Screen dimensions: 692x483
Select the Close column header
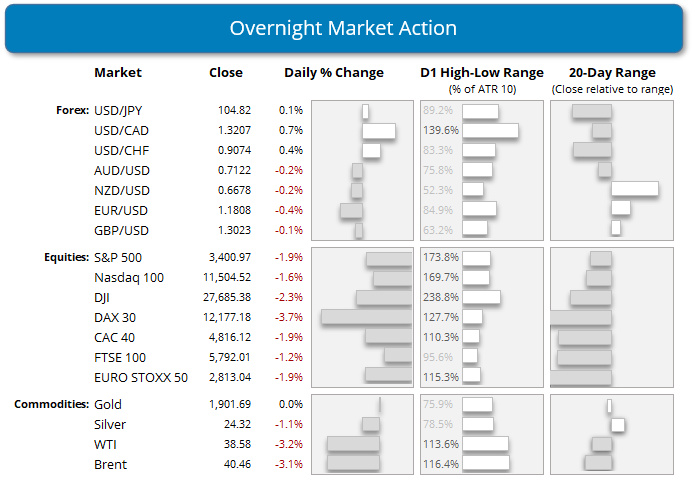click(225, 73)
